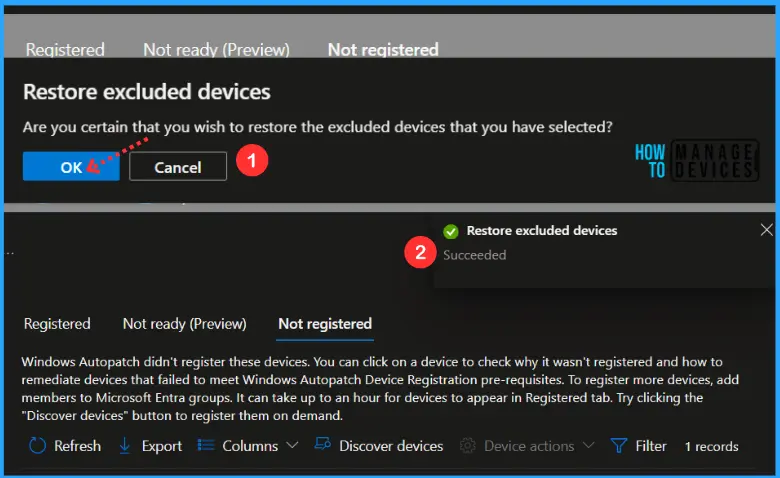Open the Registered tab in lower pane

[x=57, y=324]
